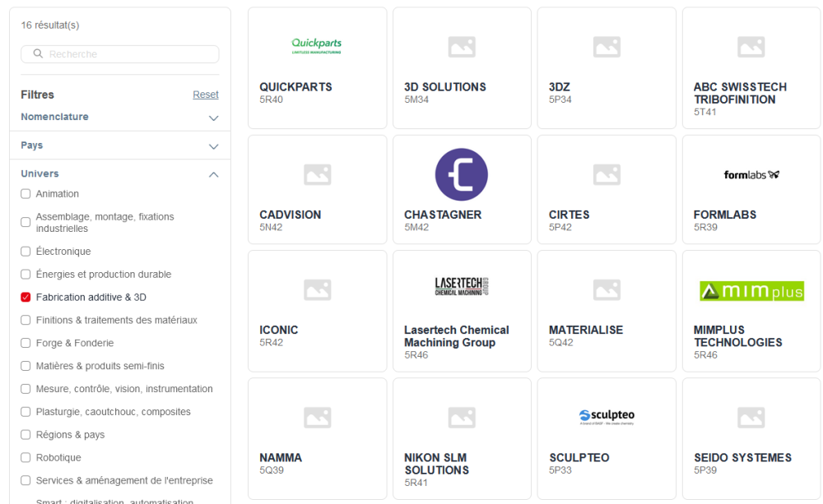Screen dimensions: 823x504
Task: Expand the Nomenclature filter chevron
Action: 214,118
